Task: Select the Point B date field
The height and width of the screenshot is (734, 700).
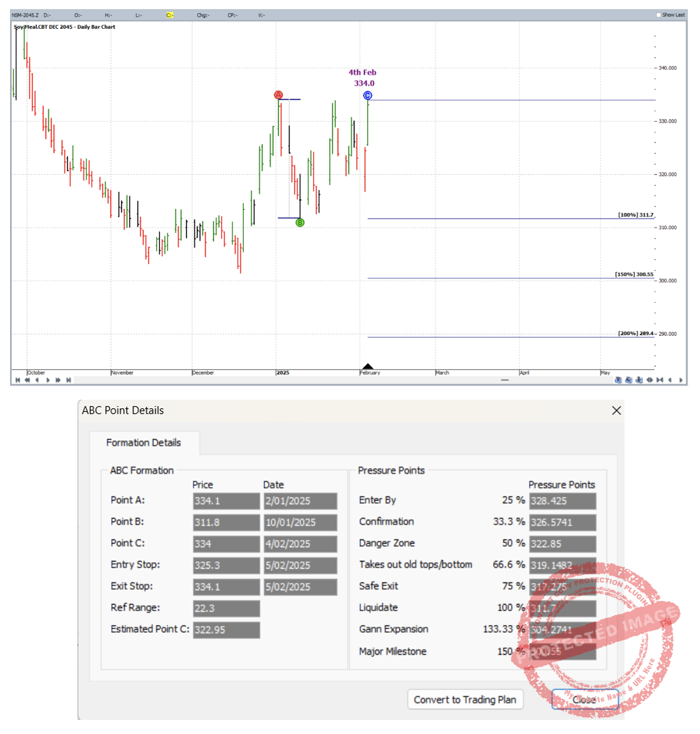Action: (300, 523)
